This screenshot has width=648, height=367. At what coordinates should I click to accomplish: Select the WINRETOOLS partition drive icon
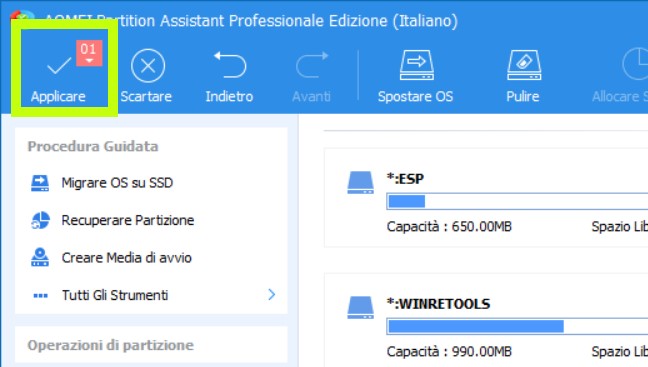click(x=360, y=307)
